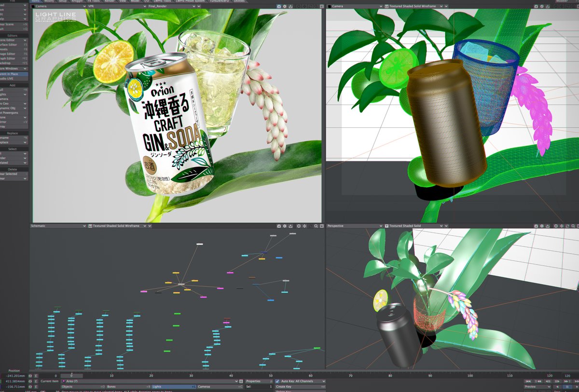Open Textured Shaded Solid dropdown in Perspective viewport

tap(414, 226)
